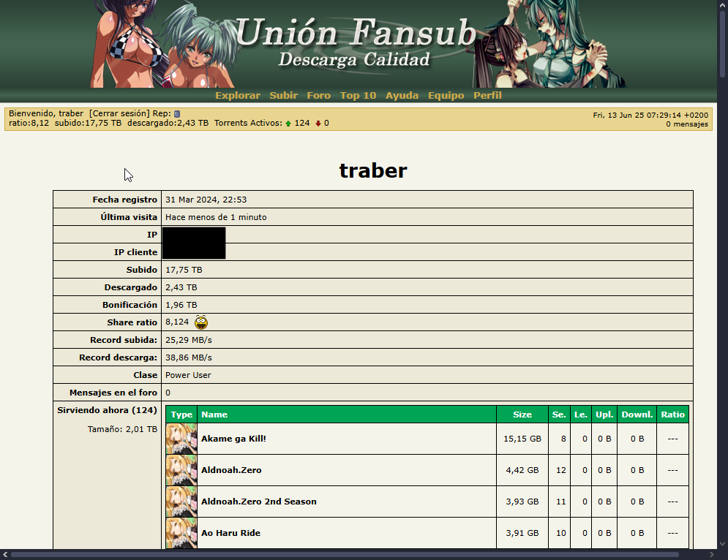Viewport: 728px width, 560px height.
Task: Click the Tamaño: 2,01 TB text
Action: 123,429
